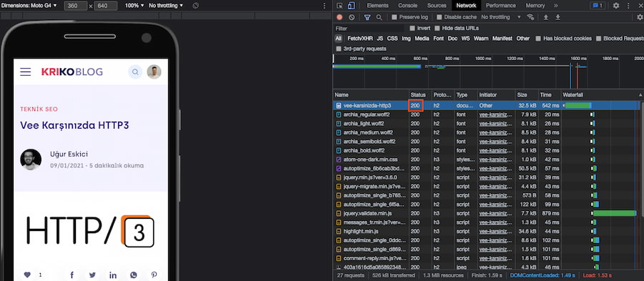Viewport: 644px width, 281px height.
Task: Select the Network tab
Action: (x=466, y=6)
